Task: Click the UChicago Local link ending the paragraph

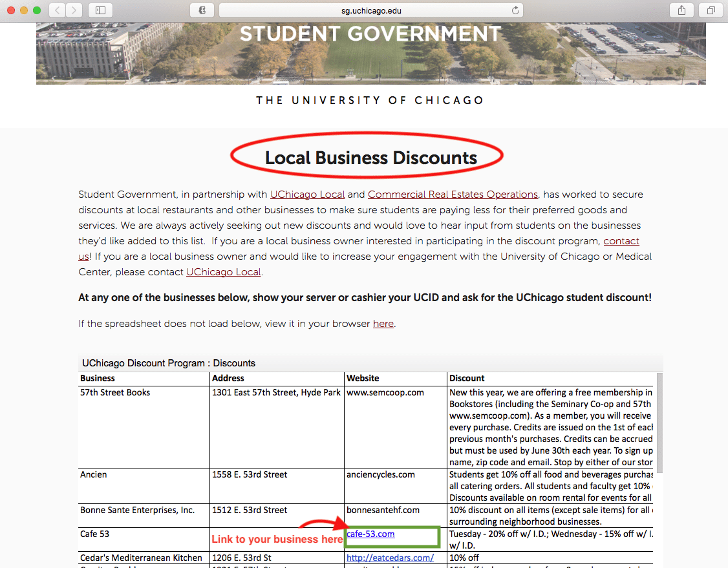Action: pyautogui.click(x=224, y=272)
